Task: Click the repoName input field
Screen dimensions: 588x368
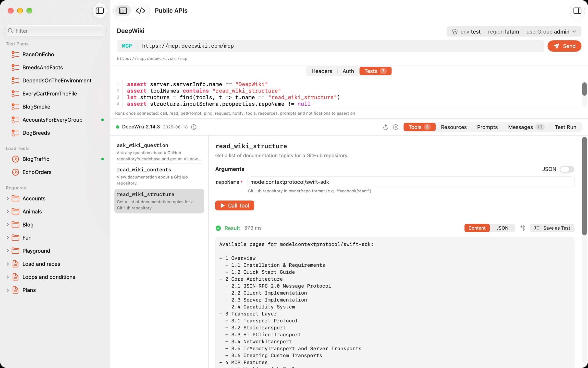Action: [x=411, y=182]
